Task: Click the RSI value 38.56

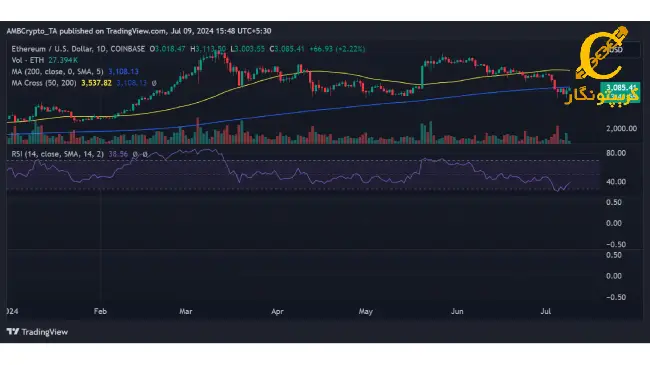Action: [x=118, y=154]
